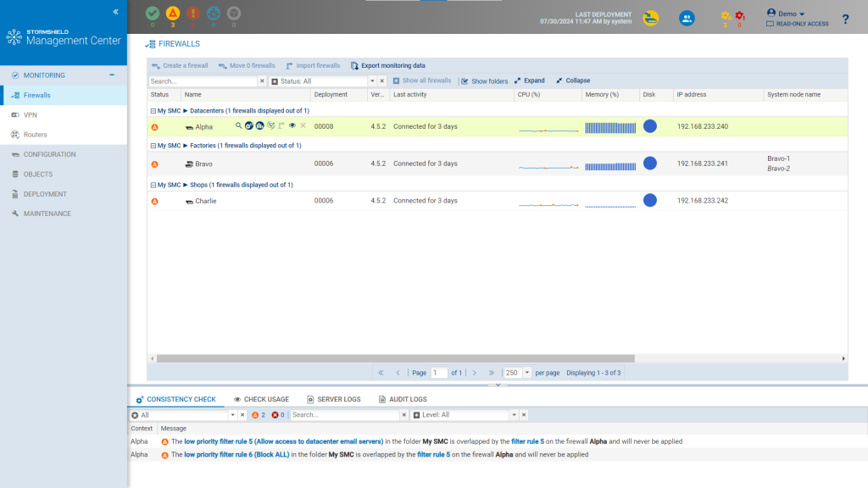The height and width of the screenshot is (488, 868).
Task: Open the DEPLOYMENT menu
Action: [x=64, y=194]
